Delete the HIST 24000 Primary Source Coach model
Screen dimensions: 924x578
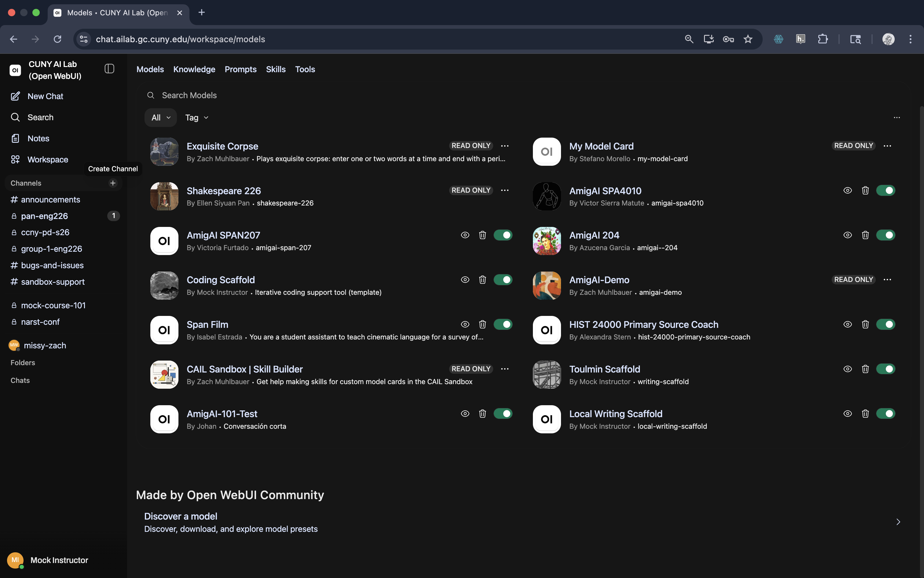point(865,324)
